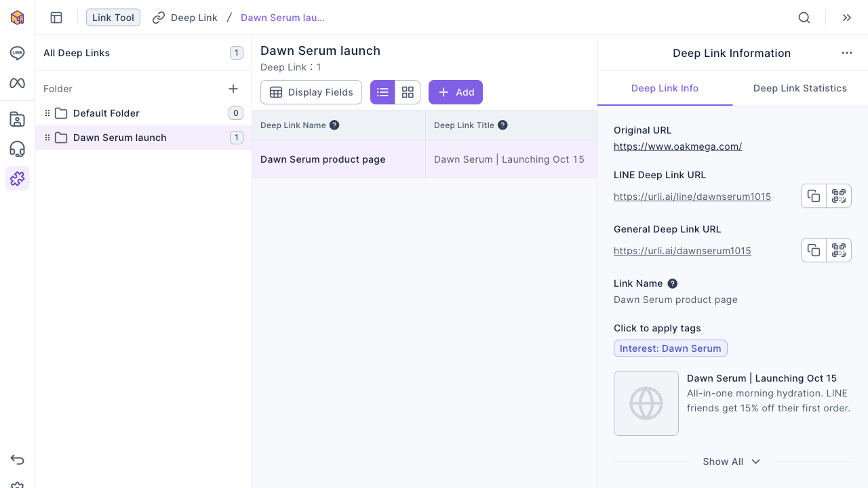Screen dimensions: 868x488
Task: Toggle the sidebar panel layout icon
Action: pos(56,18)
